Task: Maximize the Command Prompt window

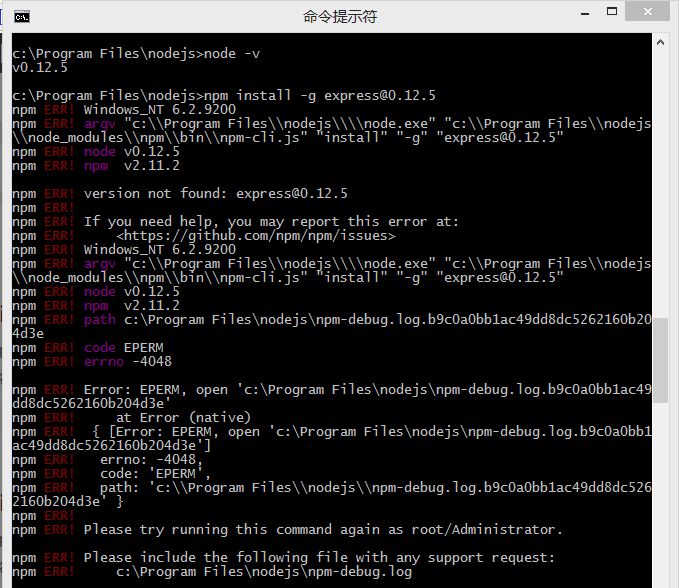Action: pos(612,12)
